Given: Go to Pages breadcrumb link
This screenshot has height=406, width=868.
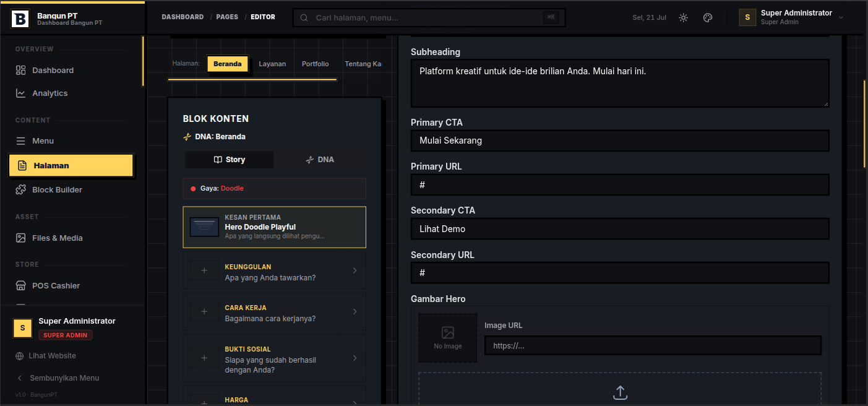Looking at the screenshot, I should [x=227, y=17].
